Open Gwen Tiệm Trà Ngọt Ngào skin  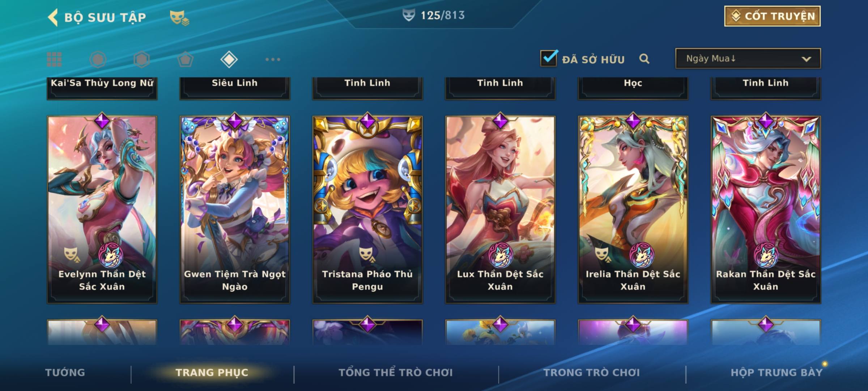[235, 209]
